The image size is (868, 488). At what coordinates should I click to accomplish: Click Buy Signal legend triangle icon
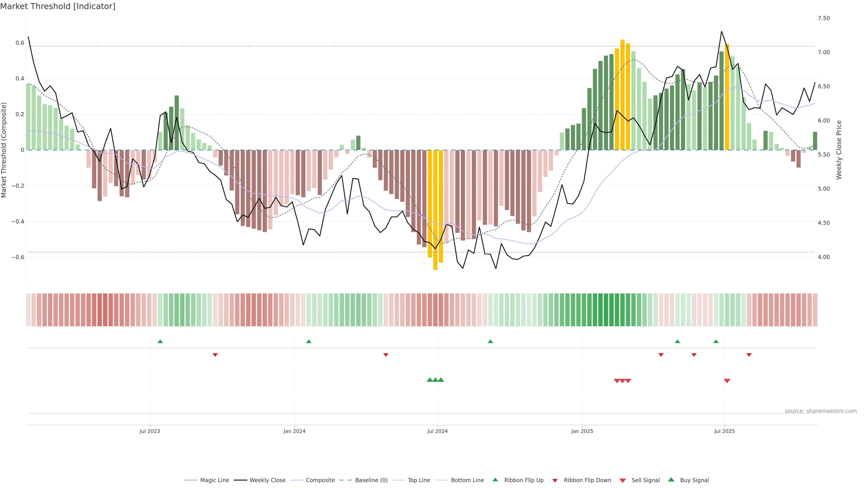coord(671,480)
